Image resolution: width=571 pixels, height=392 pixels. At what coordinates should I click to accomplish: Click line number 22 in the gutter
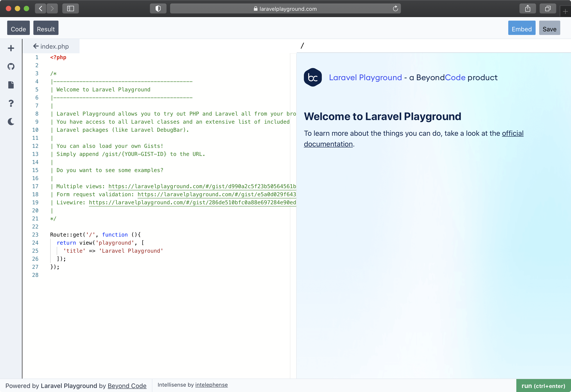click(35, 226)
